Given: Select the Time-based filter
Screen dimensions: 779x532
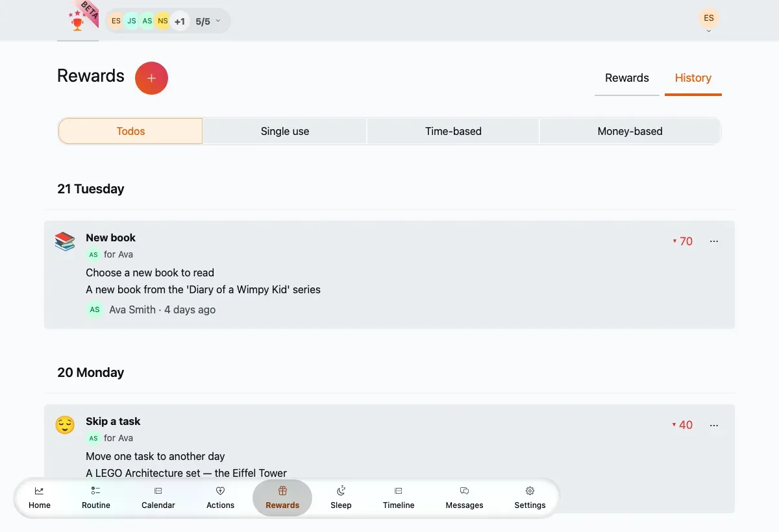Looking at the screenshot, I should coord(453,131).
